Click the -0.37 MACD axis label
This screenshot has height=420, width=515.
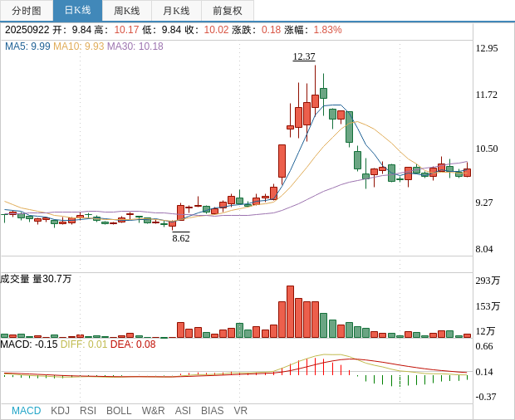pos(486,397)
